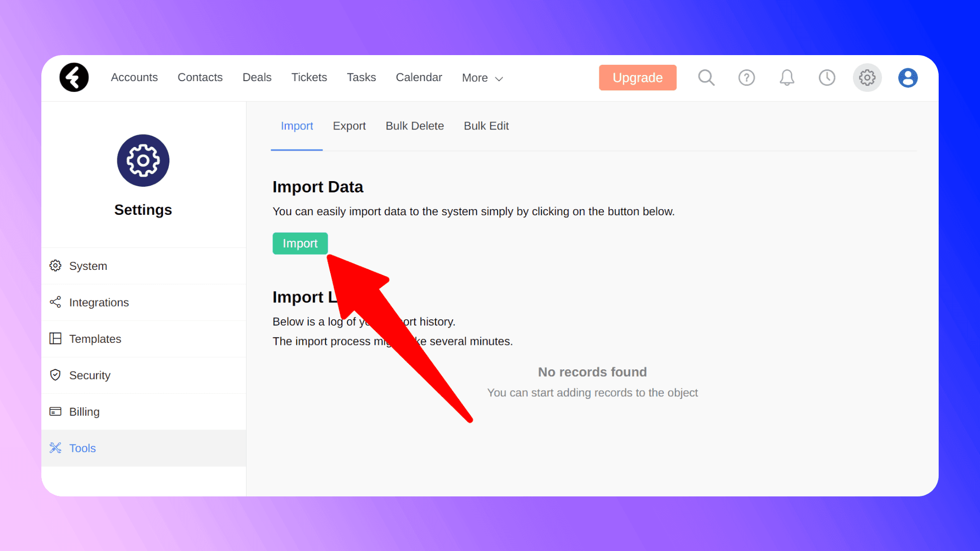
Task: Select the Import tab
Action: pos(297,126)
